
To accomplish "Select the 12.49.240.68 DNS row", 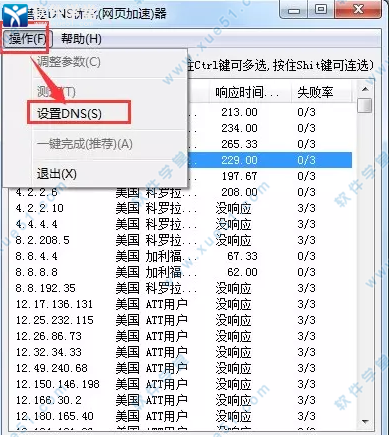I will pyautogui.click(x=180, y=368).
